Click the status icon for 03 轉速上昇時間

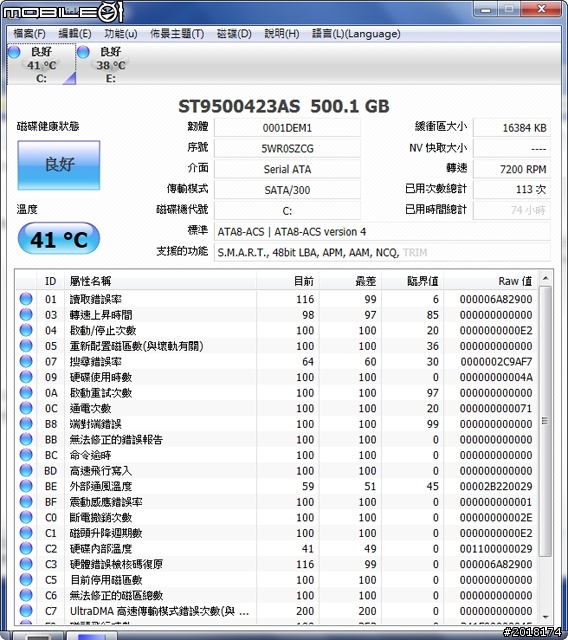click(26, 314)
